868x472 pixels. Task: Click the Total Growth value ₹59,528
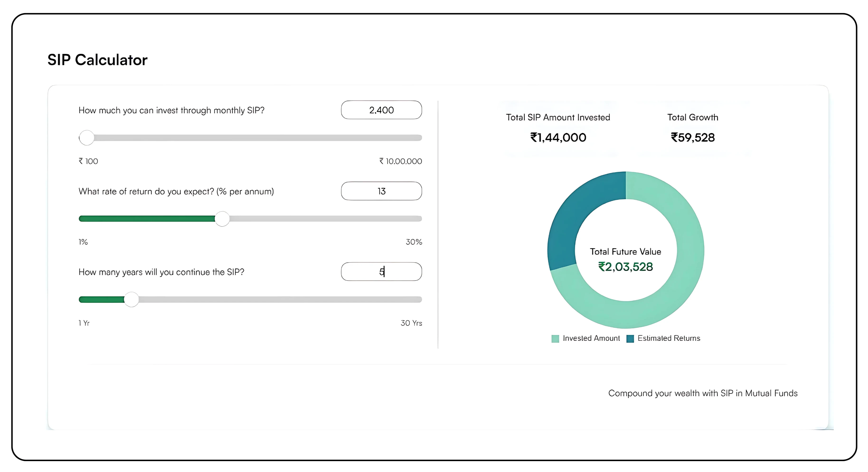pos(693,137)
